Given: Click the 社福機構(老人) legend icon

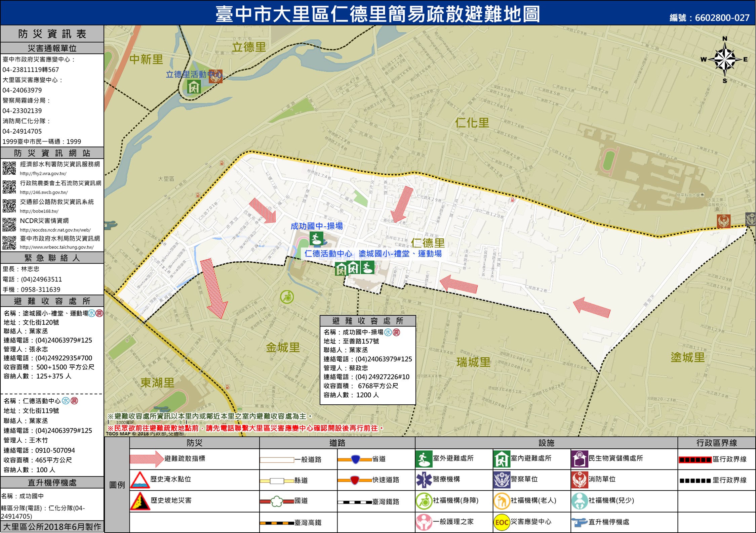Looking at the screenshot, I should tap(502, 501).
